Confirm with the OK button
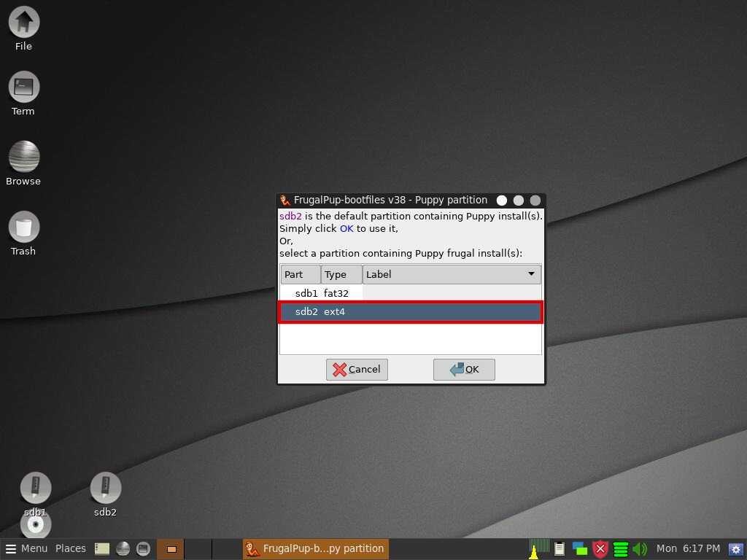747x560 pixels. pyautogui.click(x=464, y=370)
